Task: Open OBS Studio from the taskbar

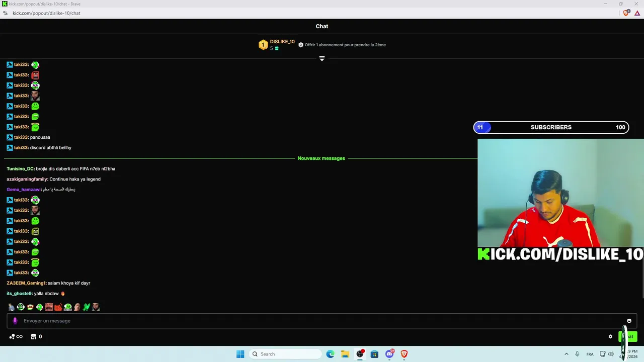Action: click(x=360, y=354)
